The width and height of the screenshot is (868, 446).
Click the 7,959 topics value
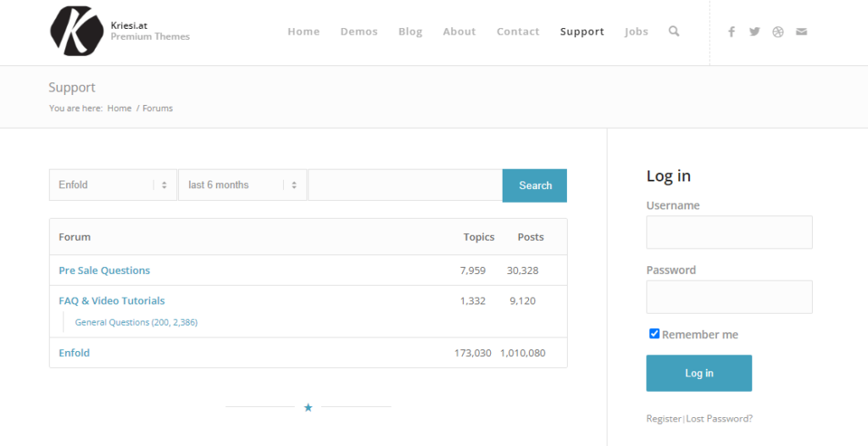click(473, 270)
